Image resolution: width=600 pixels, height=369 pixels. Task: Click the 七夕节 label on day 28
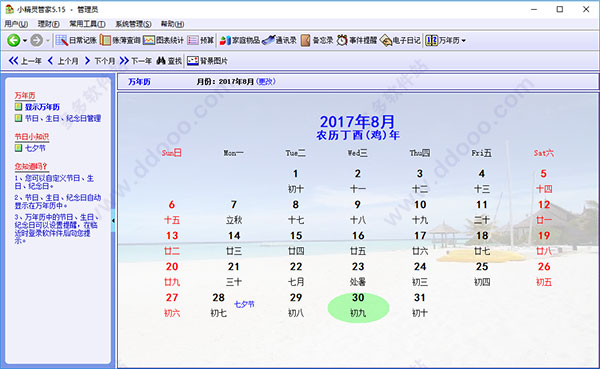244,304
